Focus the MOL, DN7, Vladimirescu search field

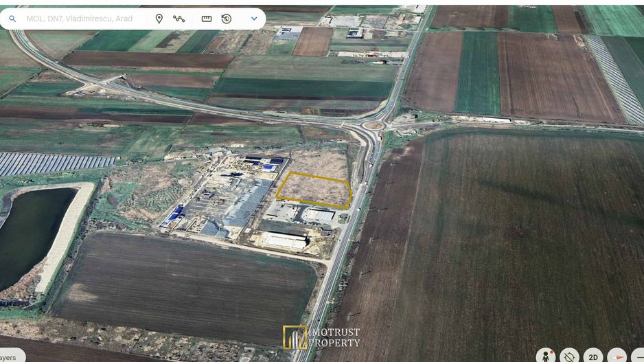coord(79,19)
